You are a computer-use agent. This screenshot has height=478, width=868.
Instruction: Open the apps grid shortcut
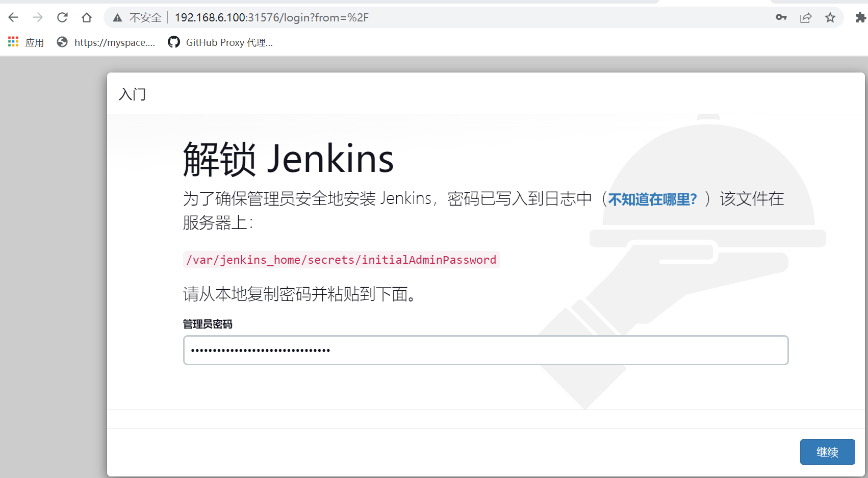click(x=26, y=42)
